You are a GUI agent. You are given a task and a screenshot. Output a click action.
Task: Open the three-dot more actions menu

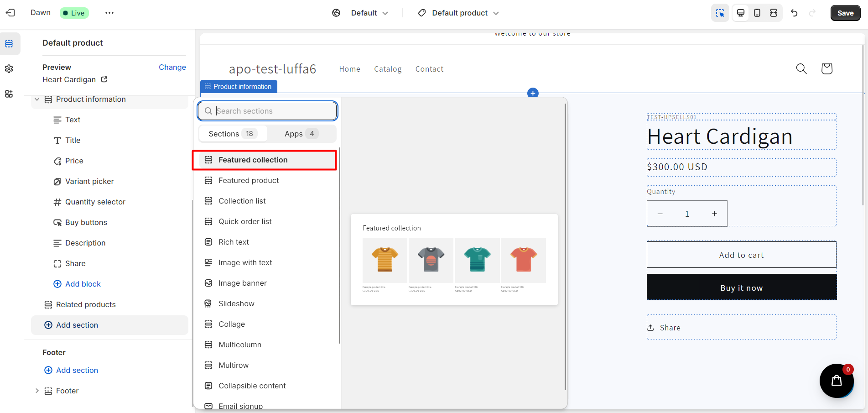point(109,13)
